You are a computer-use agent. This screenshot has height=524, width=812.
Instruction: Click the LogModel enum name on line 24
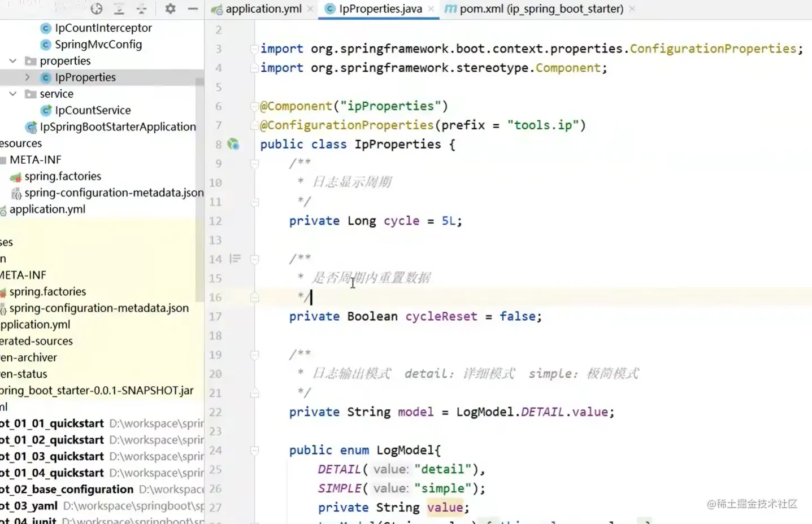[405, 450]
